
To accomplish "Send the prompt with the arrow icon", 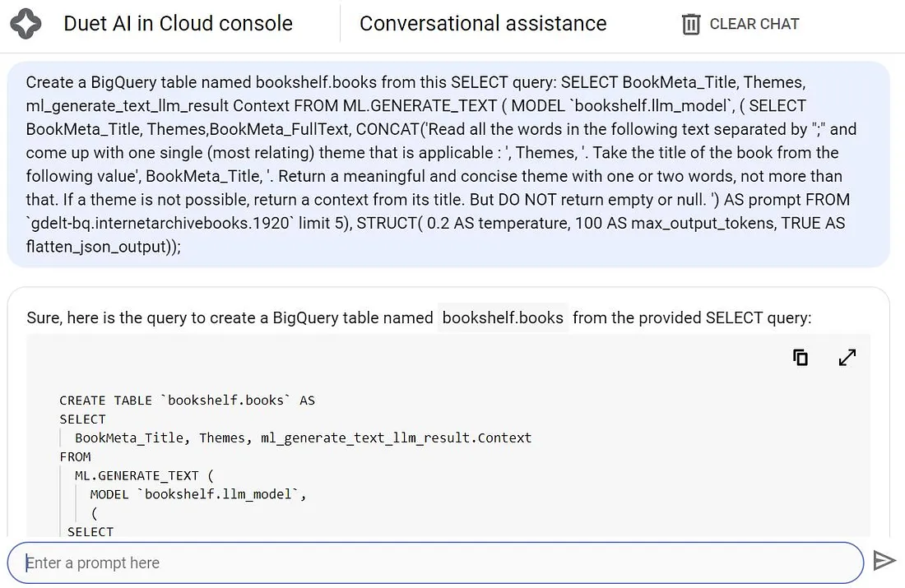I will point(884,561).
